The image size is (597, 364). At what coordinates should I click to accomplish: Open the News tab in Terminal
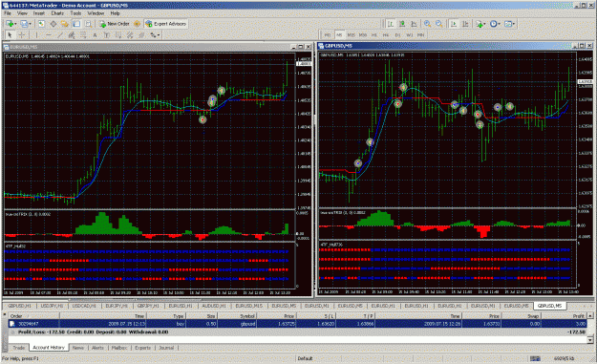coord(78,348)
